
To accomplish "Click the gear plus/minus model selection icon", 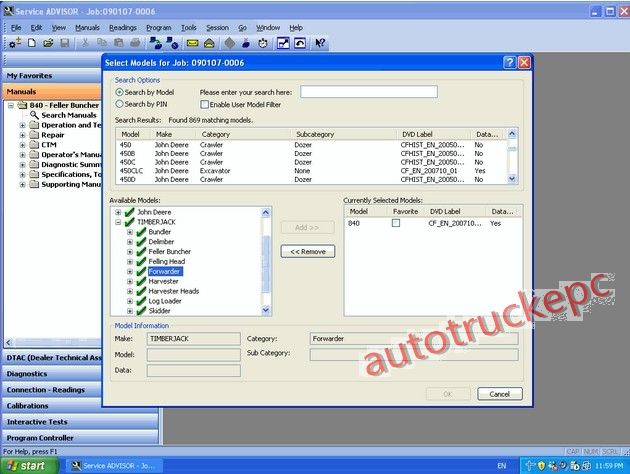I will pyautogui.click(x=15, y=43).
